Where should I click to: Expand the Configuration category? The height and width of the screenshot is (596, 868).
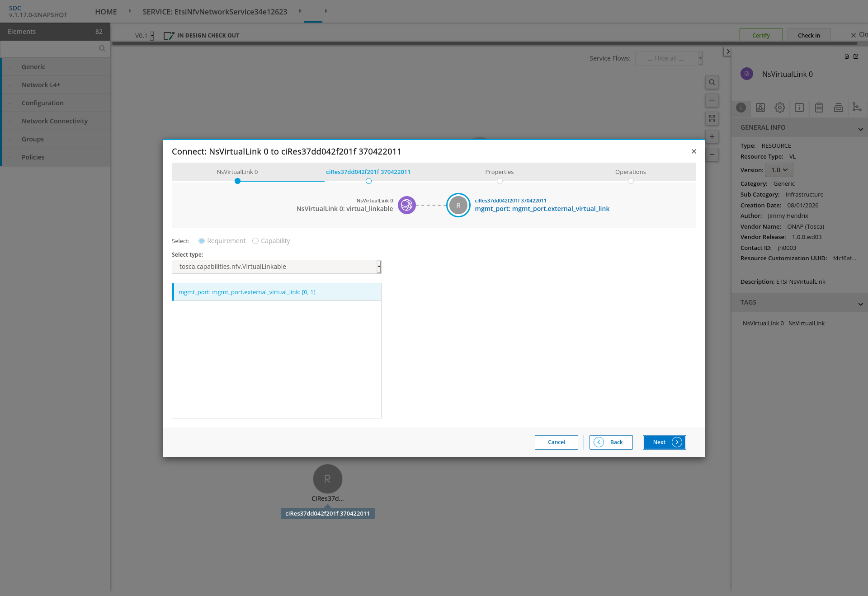[56, 103]
